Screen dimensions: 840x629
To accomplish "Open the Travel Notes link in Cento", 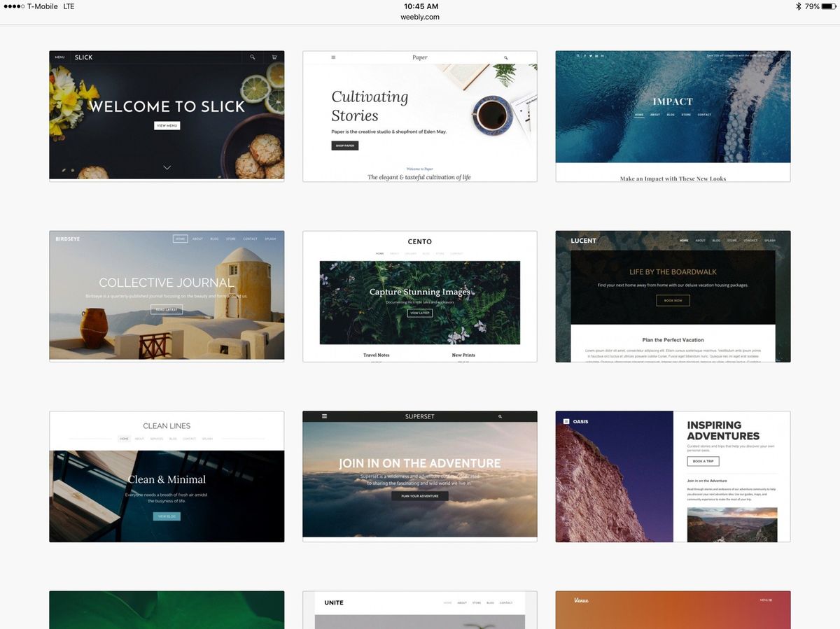I will (x=377, y=355).
